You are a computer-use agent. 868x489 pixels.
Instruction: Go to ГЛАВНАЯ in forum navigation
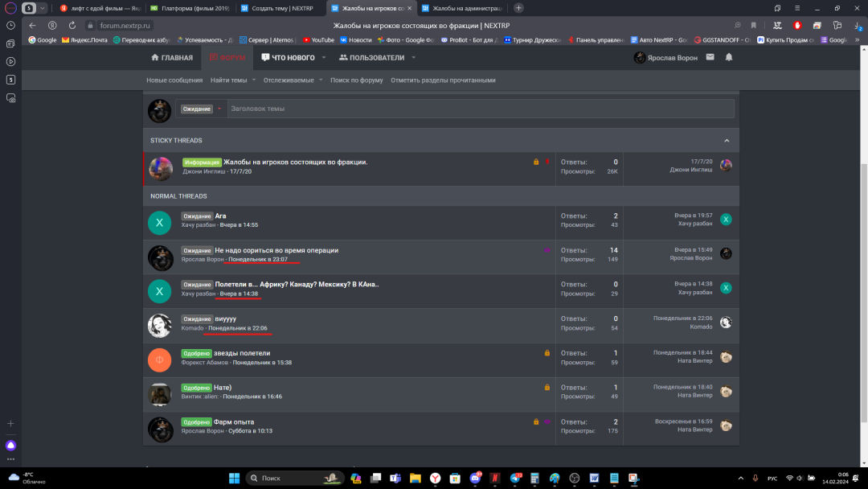pos(172,58)
